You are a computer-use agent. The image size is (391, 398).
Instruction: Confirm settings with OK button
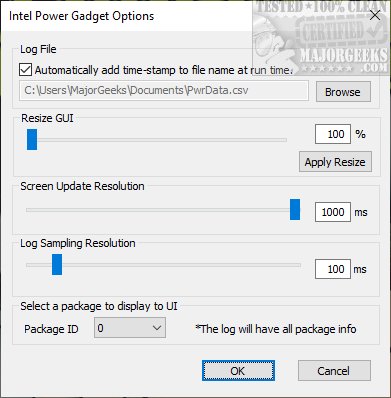(x=238, y=371)
